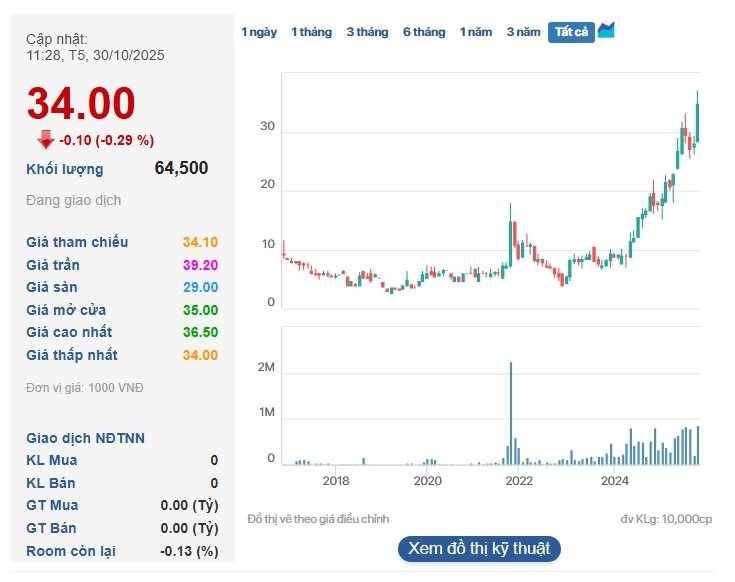Select the "1 ngày" time range tab
Image resolution: width=735 pixels, height=582 pixels.
click(259, 32)
